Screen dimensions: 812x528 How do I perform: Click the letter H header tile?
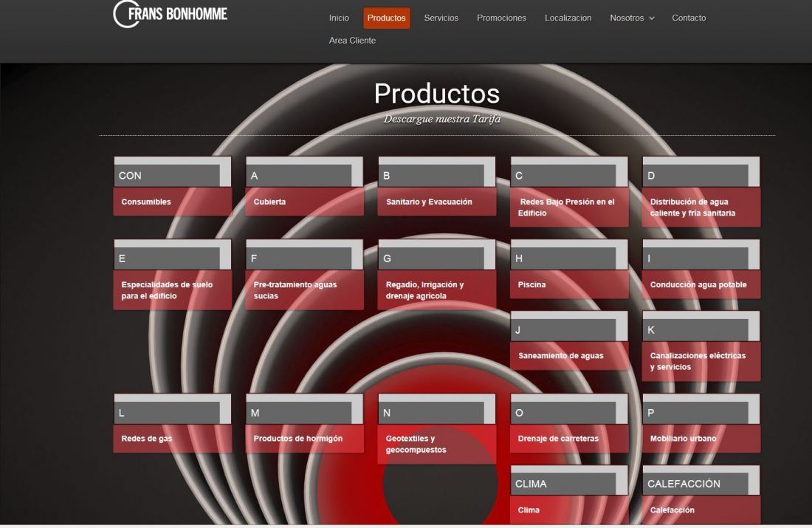pyautogui.click(x=569, y=255)
